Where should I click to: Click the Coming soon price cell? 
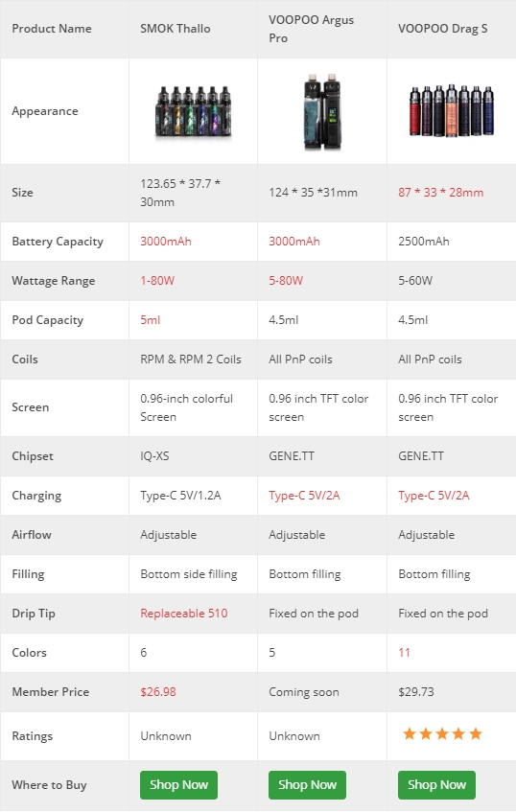[x=304, y=692]
